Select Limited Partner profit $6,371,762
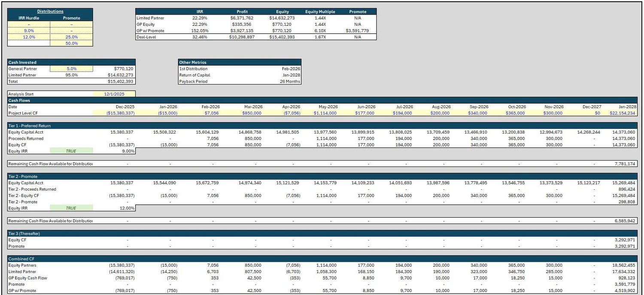This screenshot has height=295, width=644. [242, 18]
